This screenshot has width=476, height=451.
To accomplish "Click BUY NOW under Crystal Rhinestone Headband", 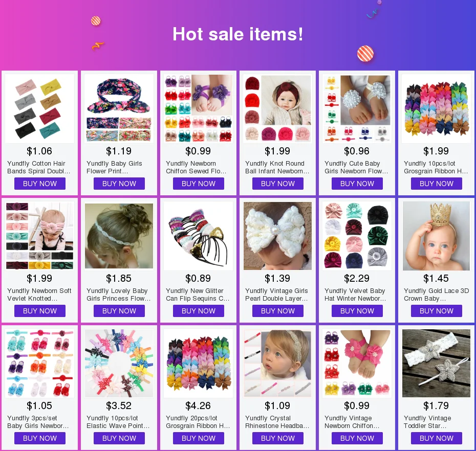I will click(x=278, y=438).
